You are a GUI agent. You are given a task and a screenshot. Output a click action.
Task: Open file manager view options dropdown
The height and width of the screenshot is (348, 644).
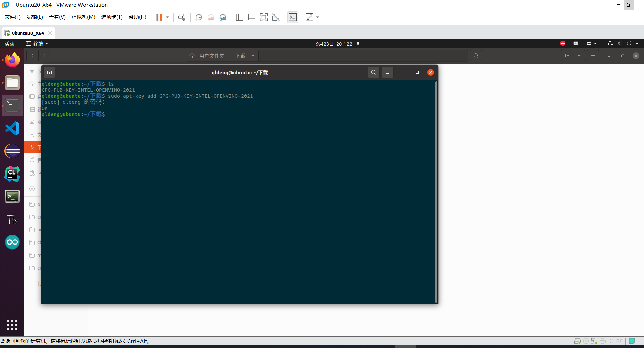tap(579, 56)
